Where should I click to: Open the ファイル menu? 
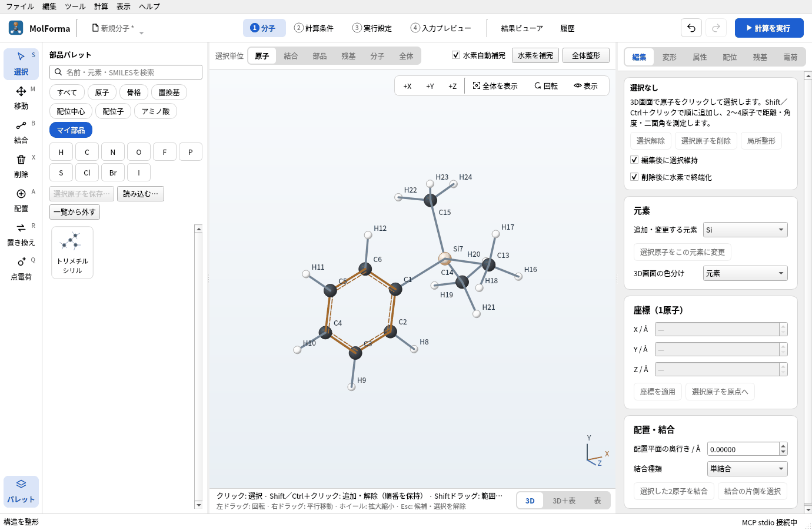[x=20, y=6]
